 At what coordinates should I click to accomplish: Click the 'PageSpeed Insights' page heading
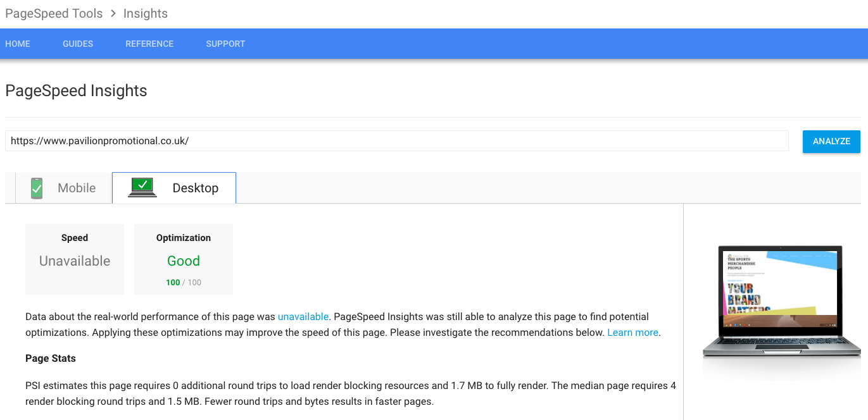76,90
